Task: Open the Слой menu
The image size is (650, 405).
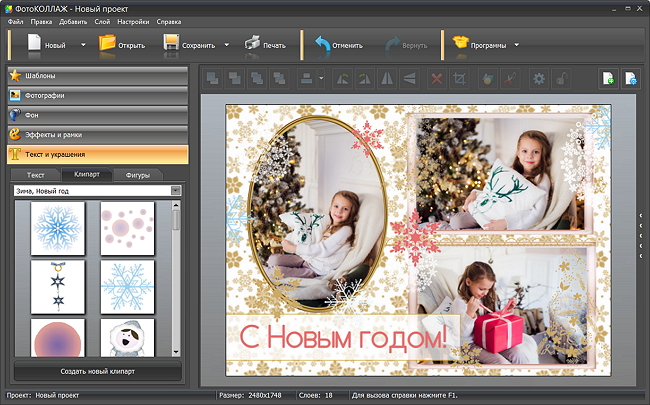Action: tap(102, 22)
